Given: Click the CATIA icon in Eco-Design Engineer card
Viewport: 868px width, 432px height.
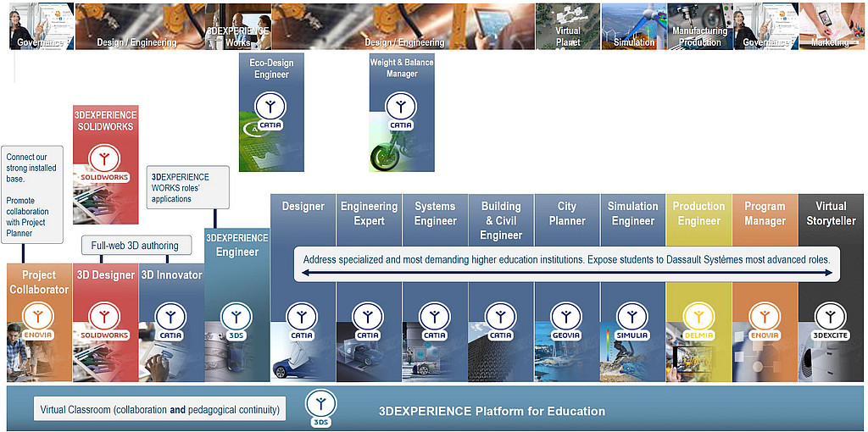Looking at the screenshot, I should tap(270, 110).
